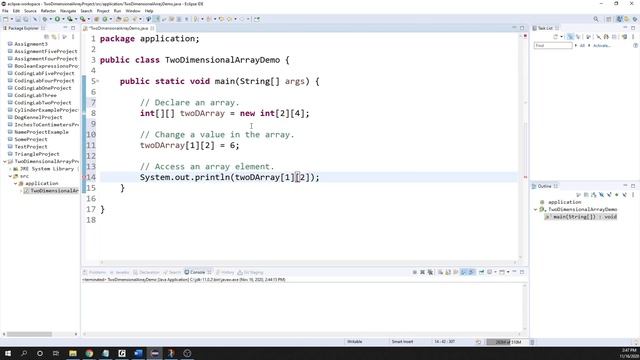Click the Open Perspective icon
This screenshot has width=640, height=360.
[609, 19]
